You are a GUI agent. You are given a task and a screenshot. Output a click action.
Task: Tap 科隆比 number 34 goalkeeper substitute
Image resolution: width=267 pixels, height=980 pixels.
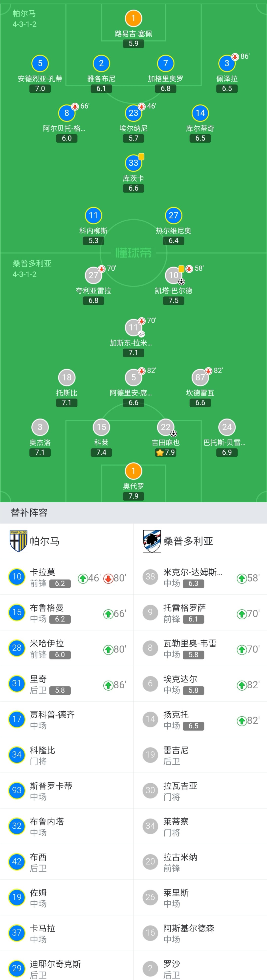pos(67,755)
